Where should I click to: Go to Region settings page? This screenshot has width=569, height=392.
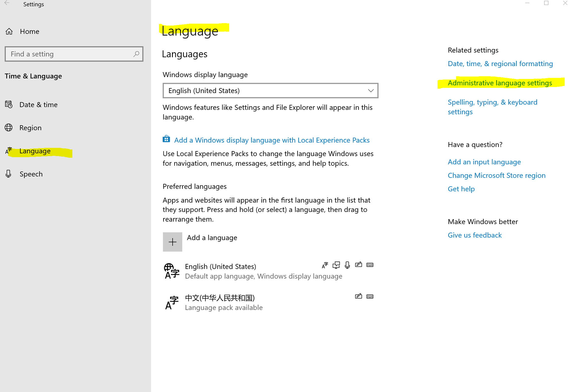[30, 128]
